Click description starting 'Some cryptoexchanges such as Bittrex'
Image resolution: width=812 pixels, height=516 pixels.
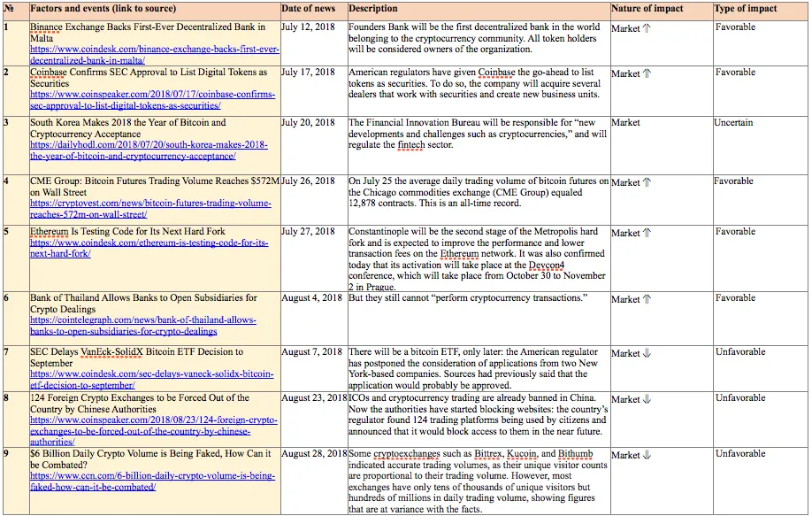pyautogui.click(x=478, y=481)
